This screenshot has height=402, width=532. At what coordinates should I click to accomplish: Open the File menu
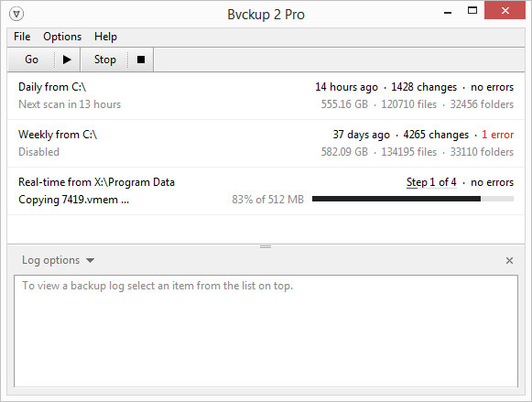tap(22, 37)
